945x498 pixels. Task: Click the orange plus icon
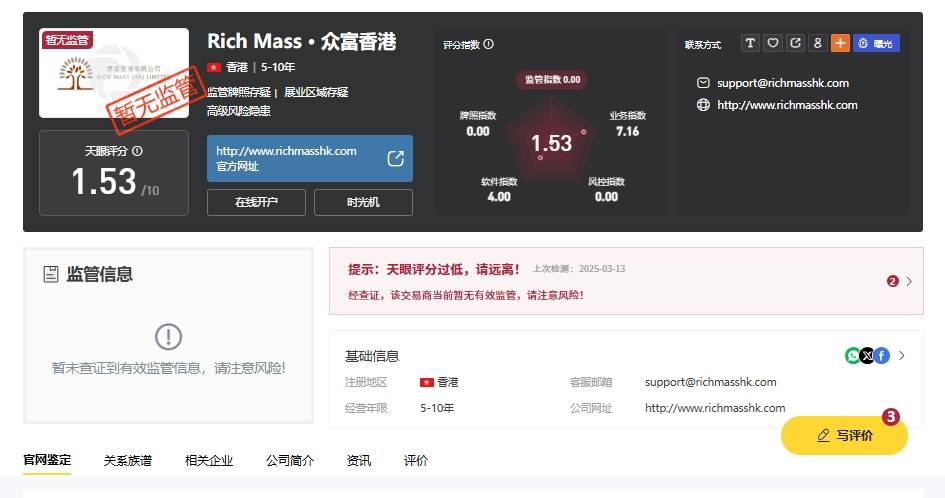click(840, 43)
